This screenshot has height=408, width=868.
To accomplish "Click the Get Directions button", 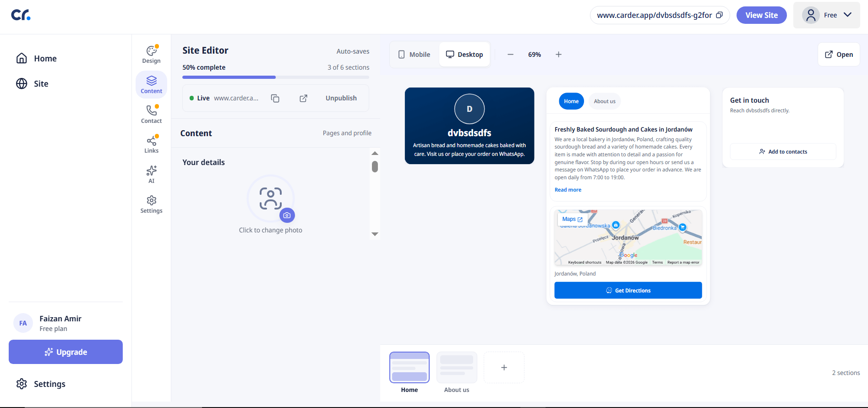I will 628,290.
